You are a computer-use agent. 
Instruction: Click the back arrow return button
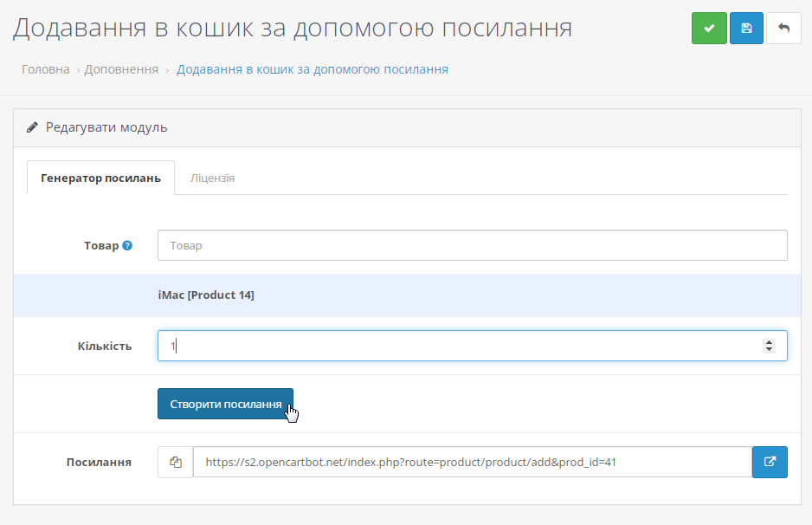783,29
